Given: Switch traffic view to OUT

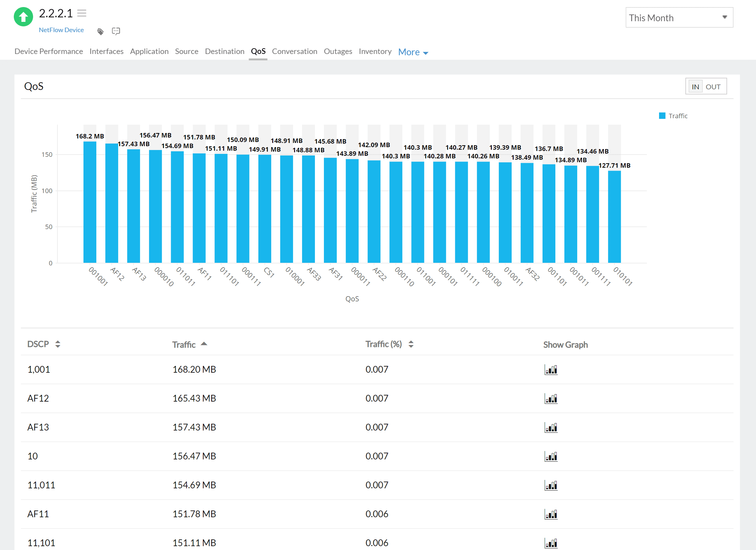Looking at the screenshot, I should 713,86.
